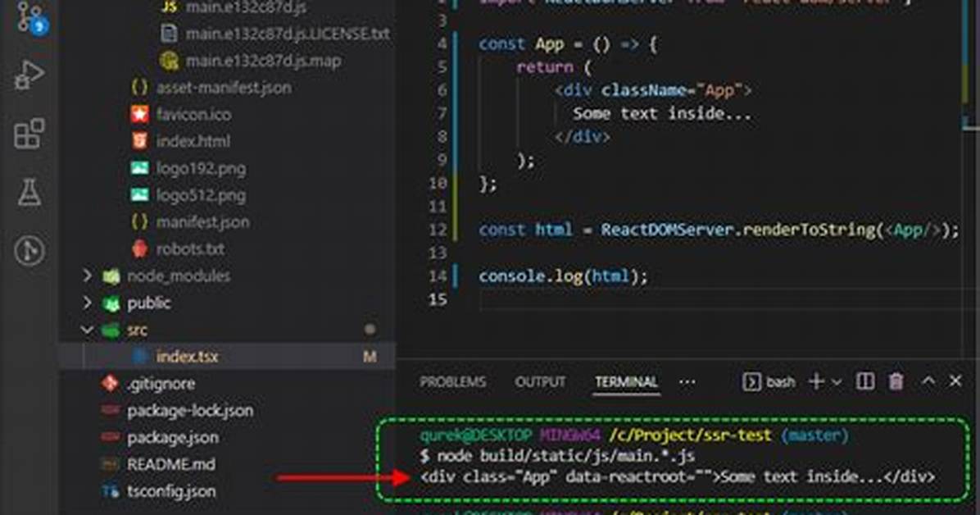Select asset-manifest.json in explorer

[x=223, y=88]
